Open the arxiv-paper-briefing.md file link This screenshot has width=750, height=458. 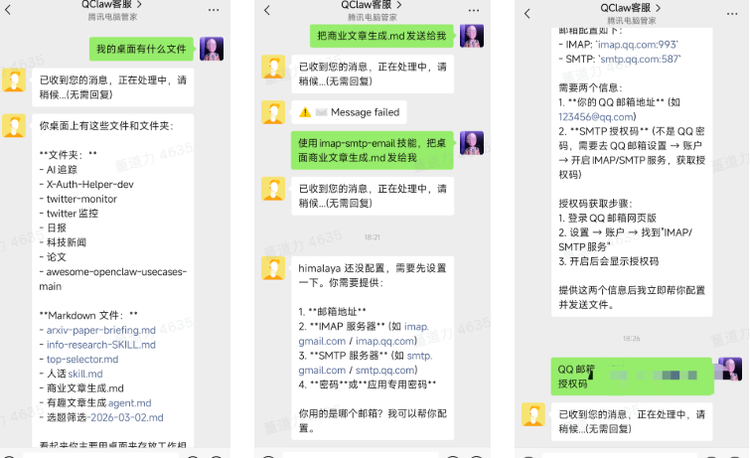[x=101, y=330]
